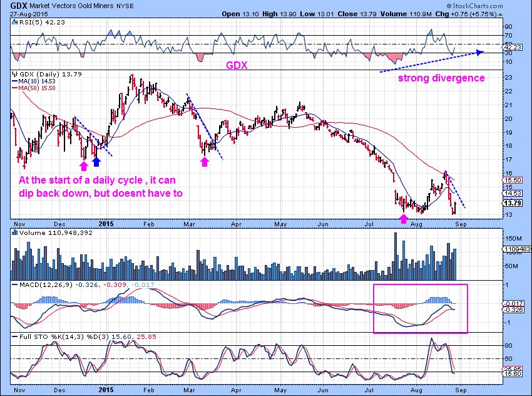Click 2015 on the price panel time axis
The height and width of the screenshot is (396, 532).
(106, 224)
